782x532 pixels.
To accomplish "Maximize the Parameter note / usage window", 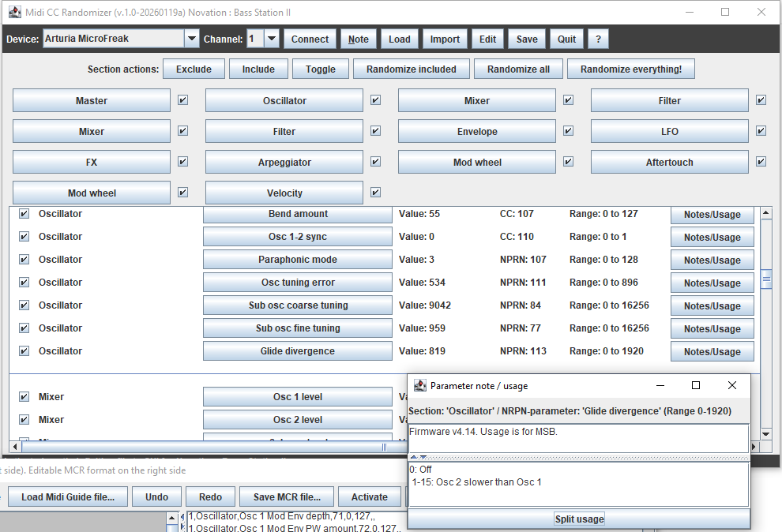I will pos(696,385).
